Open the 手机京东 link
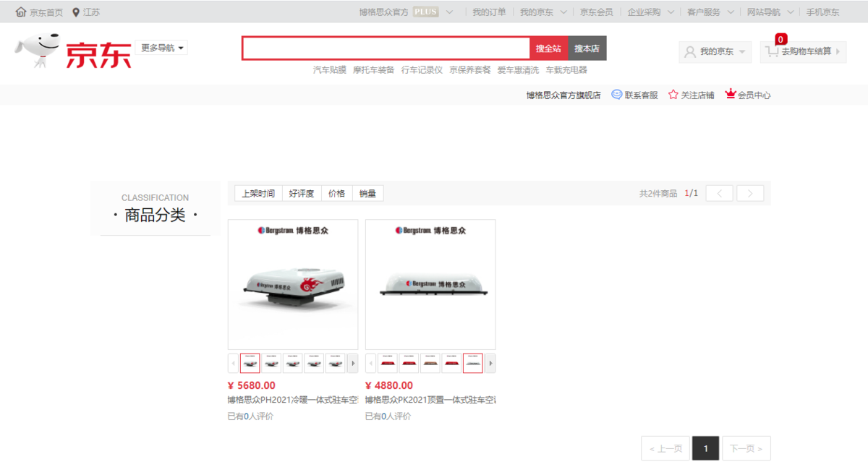The height and width of the screenshot is (475, 868). coord(823,12)
